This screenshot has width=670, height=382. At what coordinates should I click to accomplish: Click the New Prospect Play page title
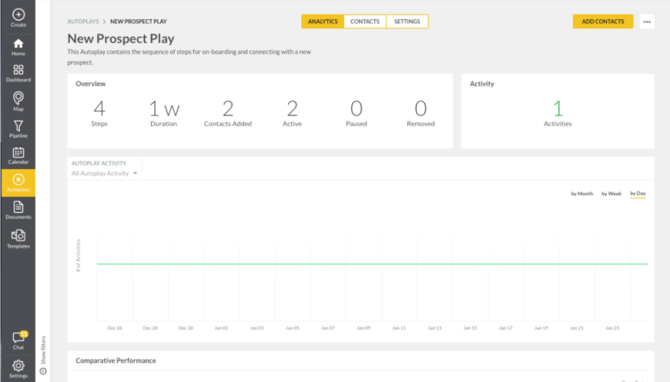(x=121, y=38)
